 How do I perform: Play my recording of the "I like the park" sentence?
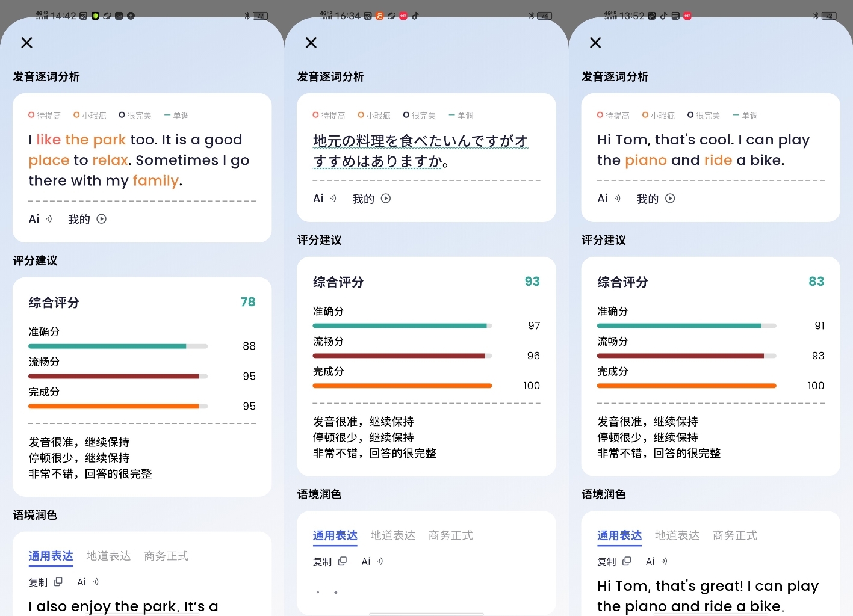(x=87, y=219)
